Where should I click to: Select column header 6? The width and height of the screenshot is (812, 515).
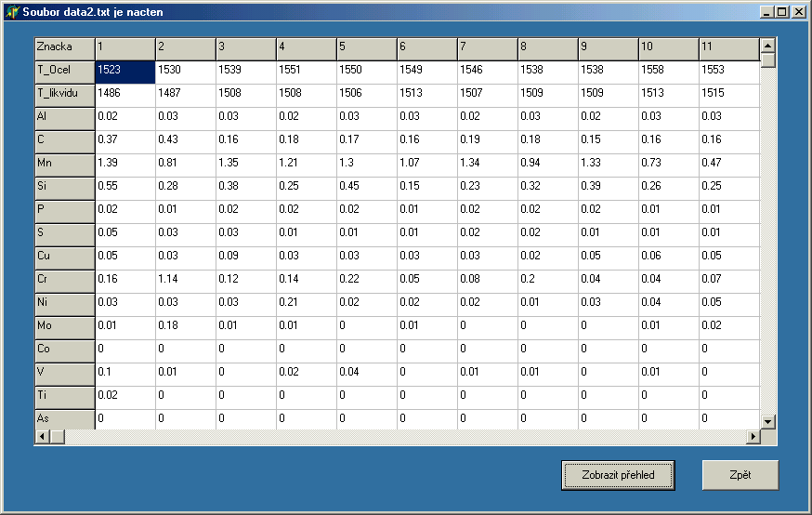coord(427,48)
